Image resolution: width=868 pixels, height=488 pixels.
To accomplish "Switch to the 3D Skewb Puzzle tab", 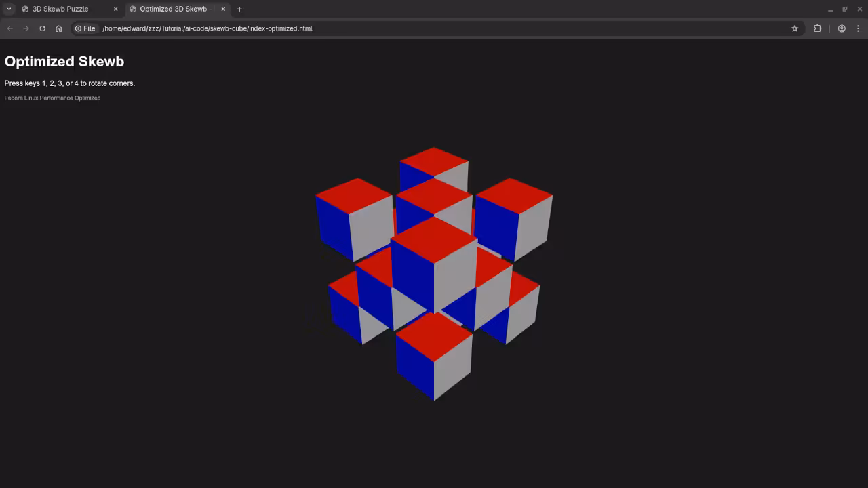I will [x=61, y=9].
